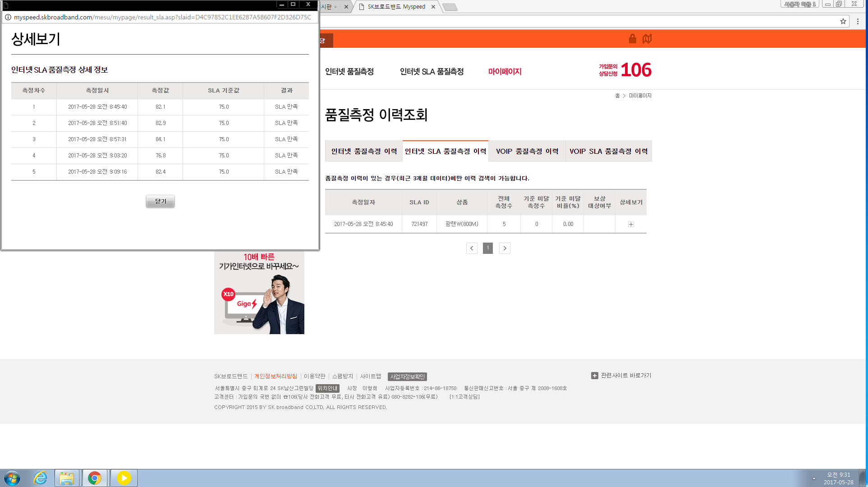Open File Explorer from the taskbar
Image resolution: width=868 pixels, height=487 pixels.
pyautogui.click(x=67, y=478)
